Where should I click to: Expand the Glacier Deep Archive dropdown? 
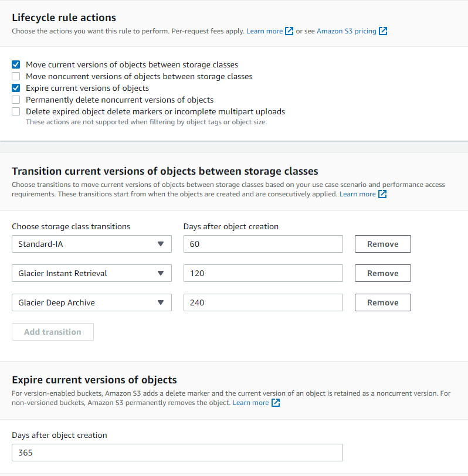(91, 302)
